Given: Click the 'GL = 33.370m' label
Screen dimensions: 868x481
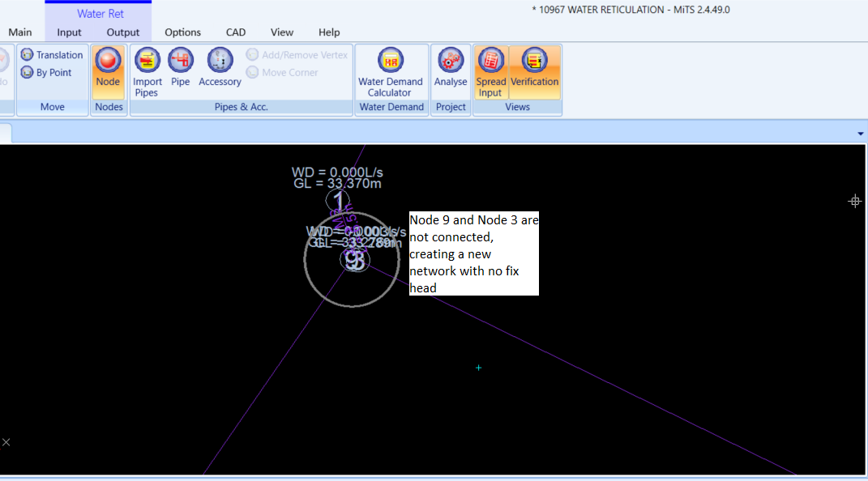Looking at the screenshot, I should 337,184.
